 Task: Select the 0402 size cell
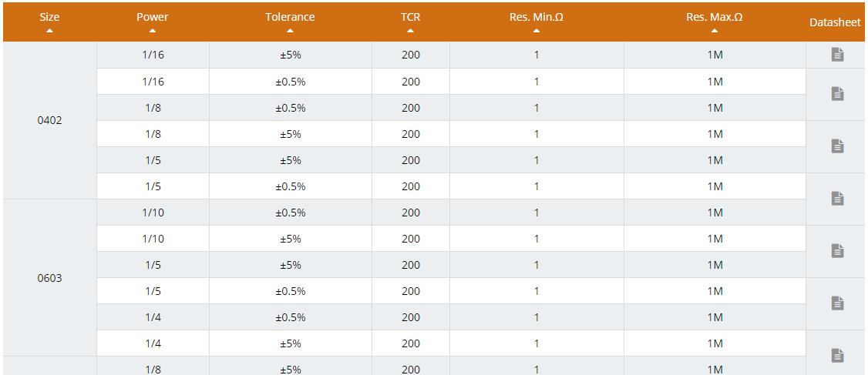[x=49, y=121]
